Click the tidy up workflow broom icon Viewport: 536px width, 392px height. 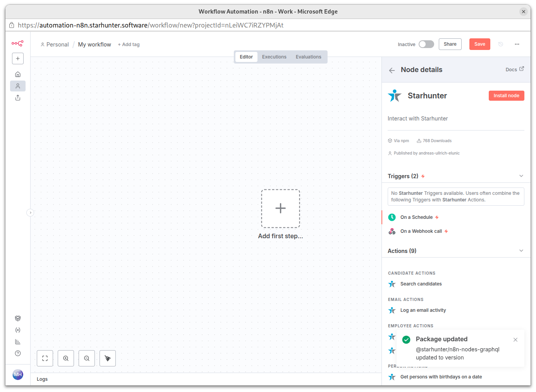click(x=108, y=358)
